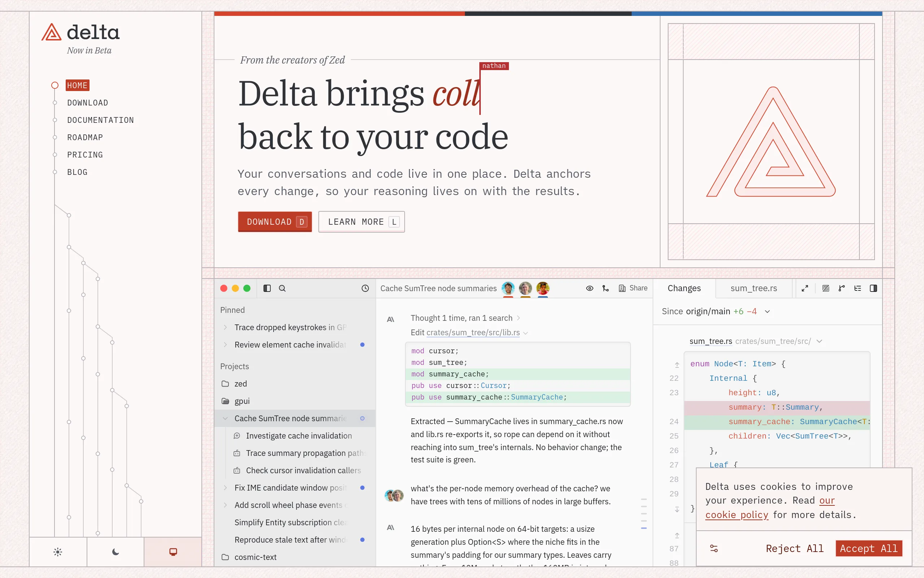Switch to the Changes tab
Screen dimensions: 924x578
pos(684,288)
